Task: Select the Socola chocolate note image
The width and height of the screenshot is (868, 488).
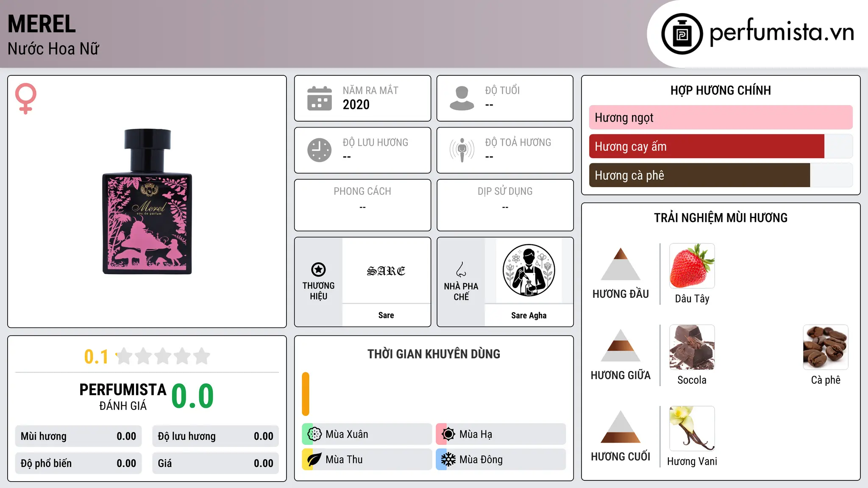Action: pos(692,347)
